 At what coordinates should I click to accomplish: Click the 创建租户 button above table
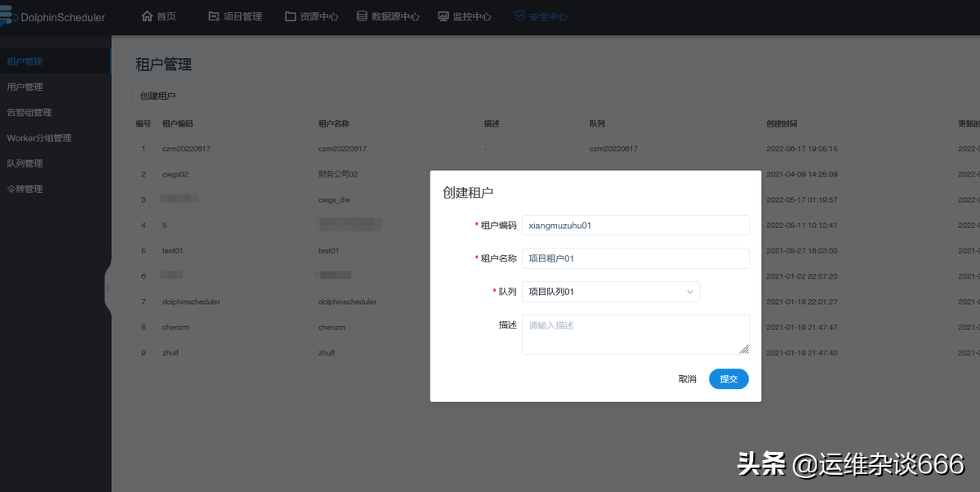pyautogui.click(x=158, y=96)
